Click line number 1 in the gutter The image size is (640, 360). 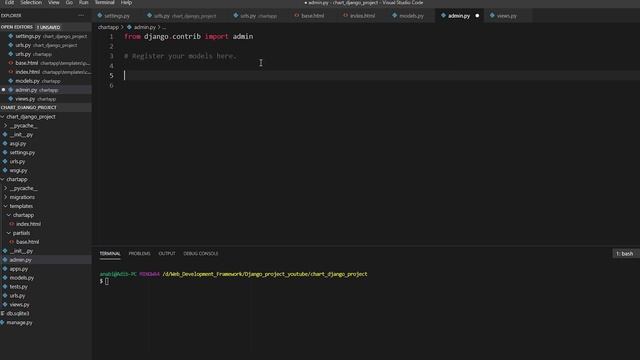tap(111, 36)
